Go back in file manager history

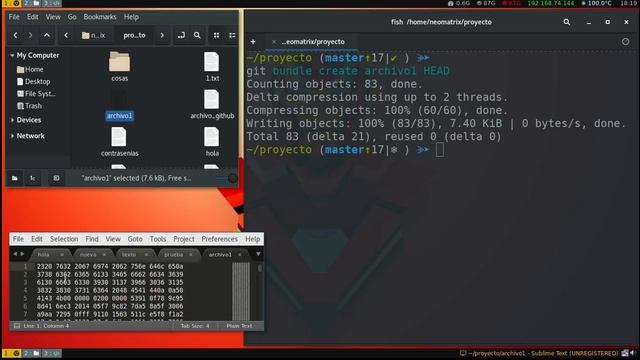tap(16, 35)
